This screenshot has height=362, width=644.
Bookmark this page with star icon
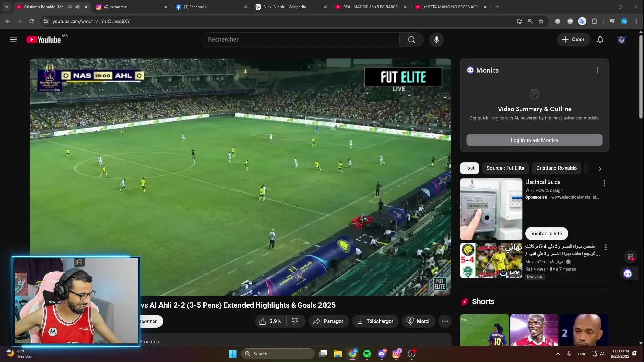point(541,21)
